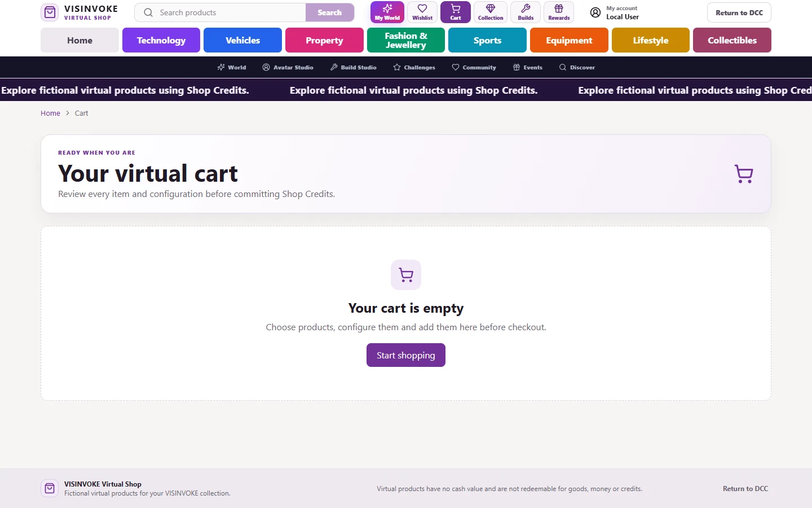Screen dimensions: 812x508
Task: Select the Lifestyle category tab
Action: 651,40
